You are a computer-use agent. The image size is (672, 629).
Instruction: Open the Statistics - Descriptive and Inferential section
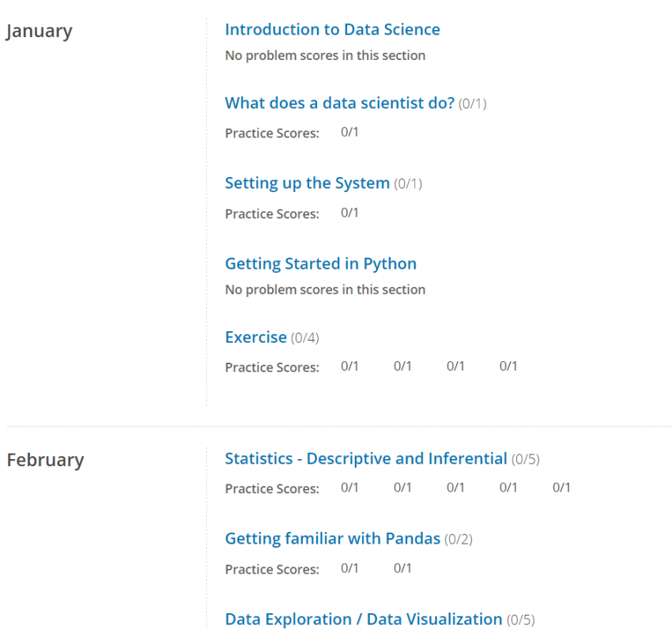pyautogui.click(x=366, y=458)
